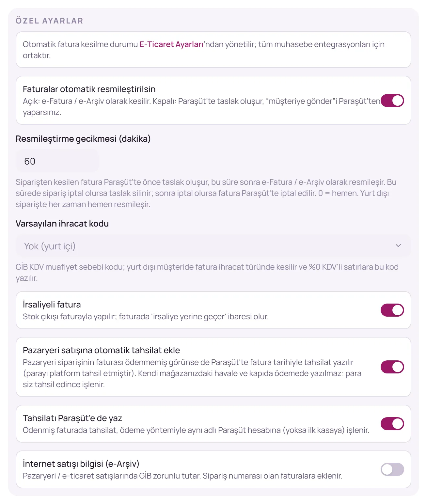Click the İnternet satışı bilgisi (e-Arşiv) heading
Image resolution: width=427 pixels, height=504 pixels.
tap(81, 464)
